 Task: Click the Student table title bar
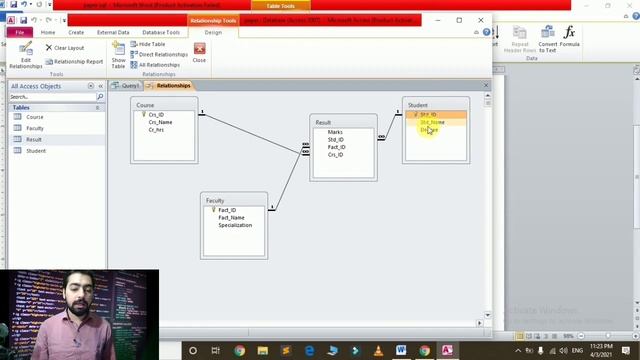coord(436,105)
